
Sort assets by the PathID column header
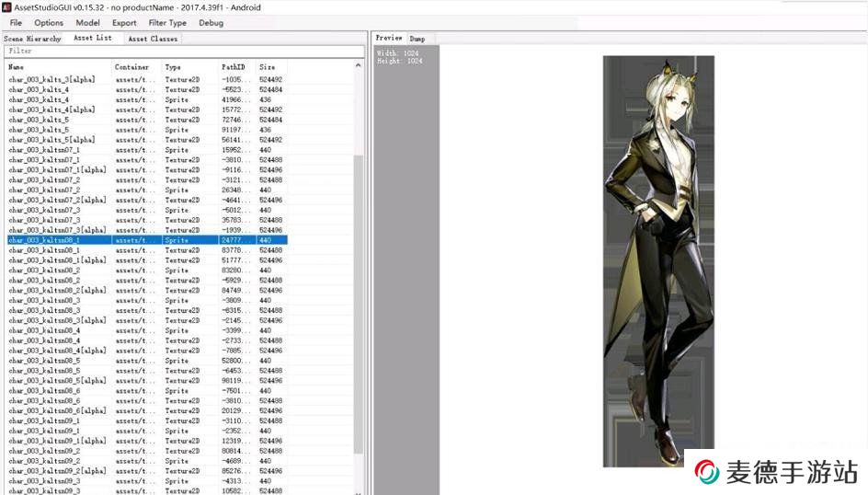point(237,67)
